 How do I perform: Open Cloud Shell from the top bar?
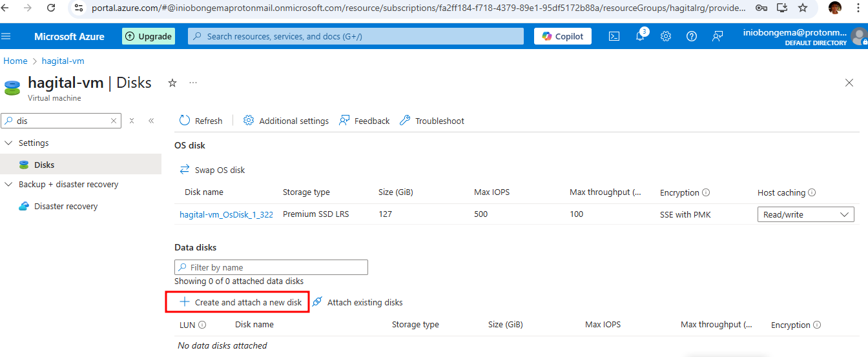coord(614,36)
